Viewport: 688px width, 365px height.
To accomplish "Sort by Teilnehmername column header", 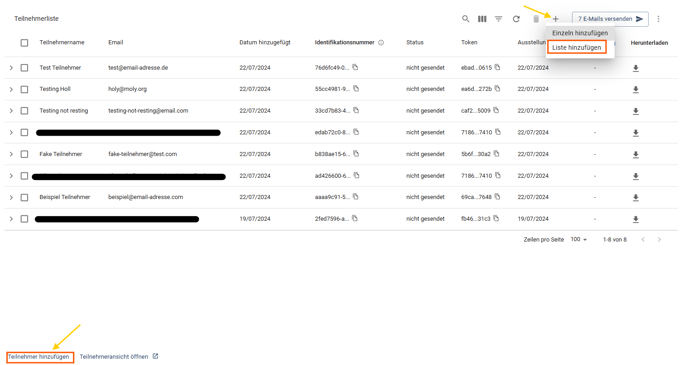I will coord(62,43).
